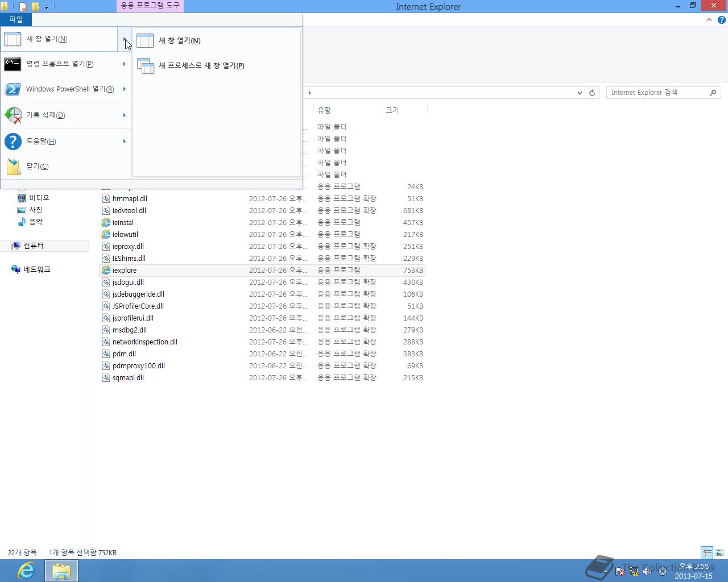The width and height of the screenshot is (728, 582).
Task: Select the JSProfilerCore.dll file
Action: (138, 306)
